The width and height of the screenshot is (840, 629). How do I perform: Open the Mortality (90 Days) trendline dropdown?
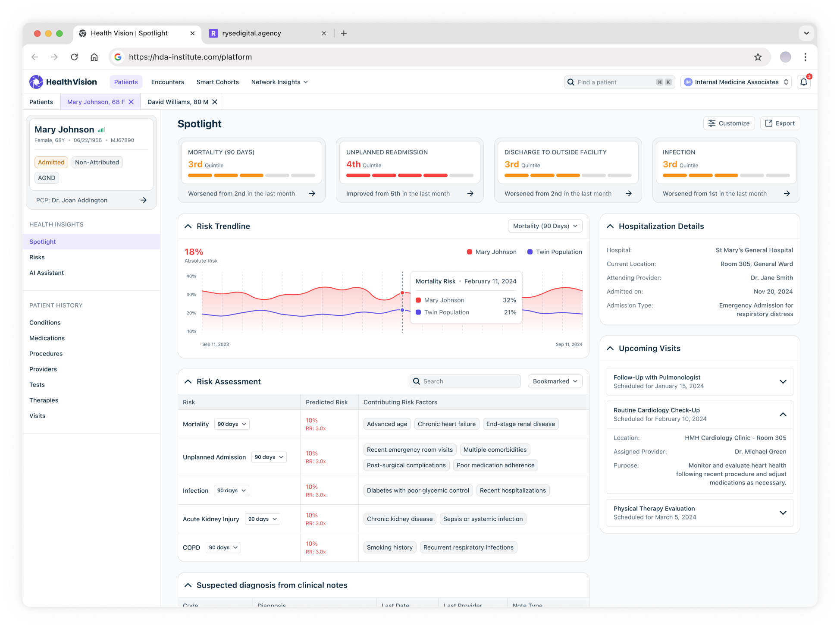click(545, 226)
